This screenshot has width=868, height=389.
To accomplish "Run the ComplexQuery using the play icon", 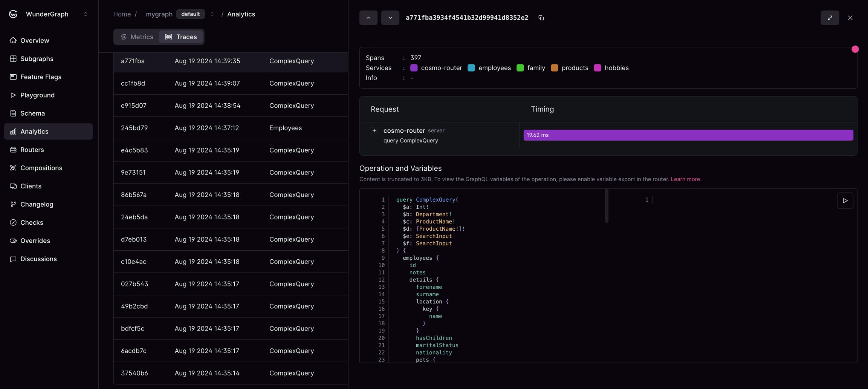I will [845, 201].
